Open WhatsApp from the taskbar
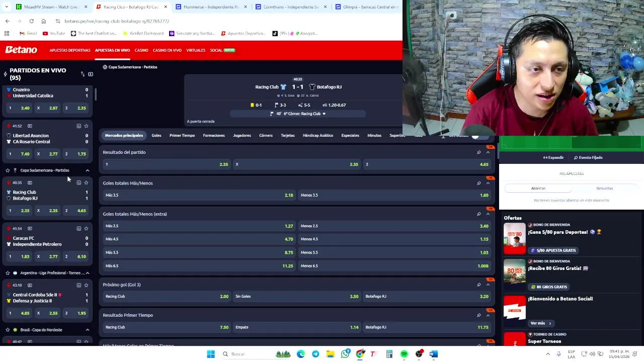The height and width of the screenshot is (362, 644). (345, 354)
